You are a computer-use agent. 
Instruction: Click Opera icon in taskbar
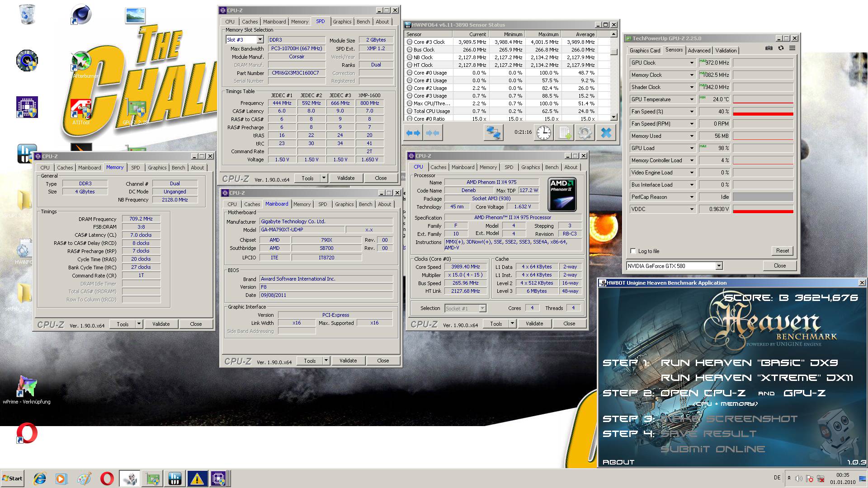(107, 479)
